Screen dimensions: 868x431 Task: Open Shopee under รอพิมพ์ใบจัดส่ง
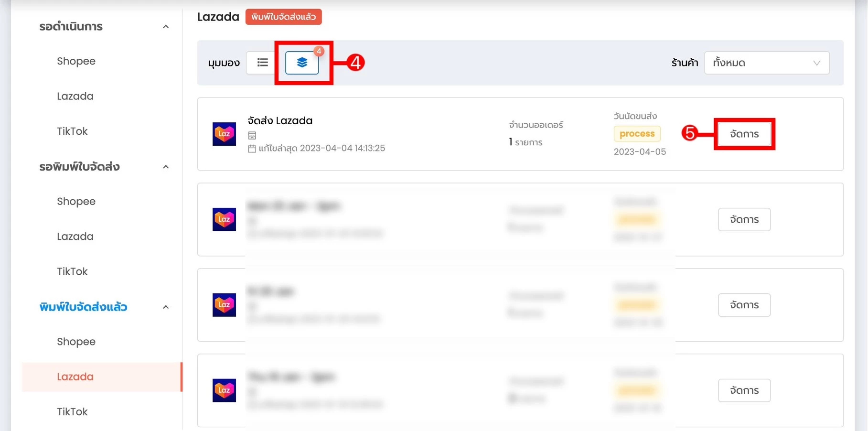tap(76, 201)
